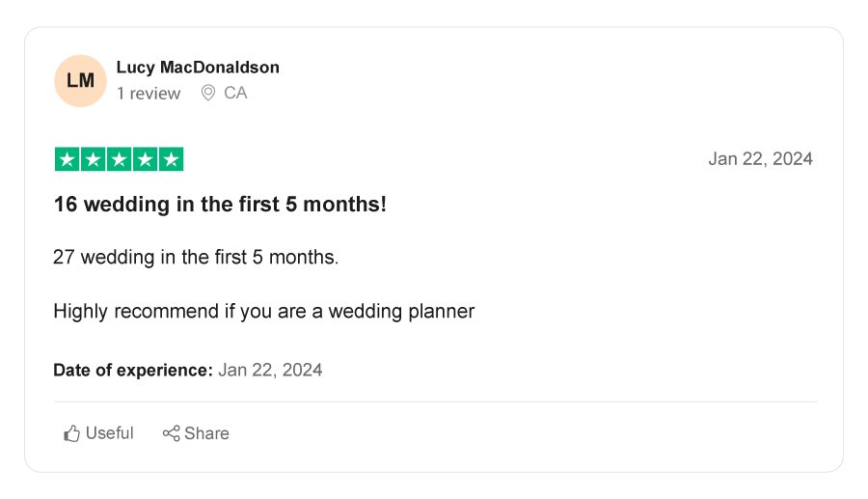Mark the review as Useful

pos(109,433)
